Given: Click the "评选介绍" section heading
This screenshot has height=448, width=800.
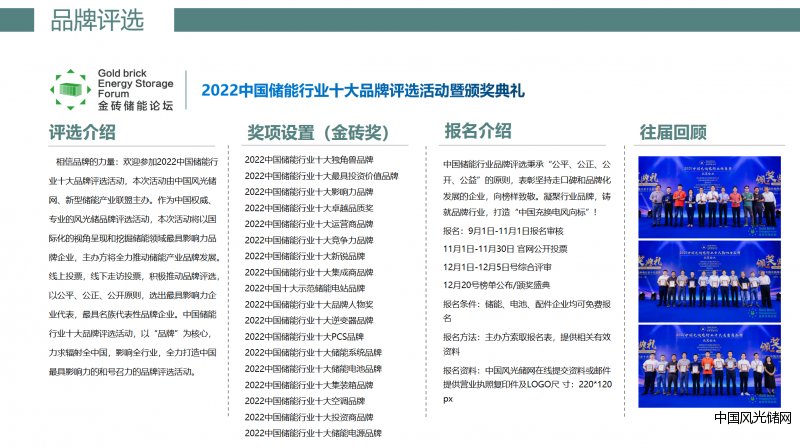Looking at the screenshot, I should [x=82, y=132].
